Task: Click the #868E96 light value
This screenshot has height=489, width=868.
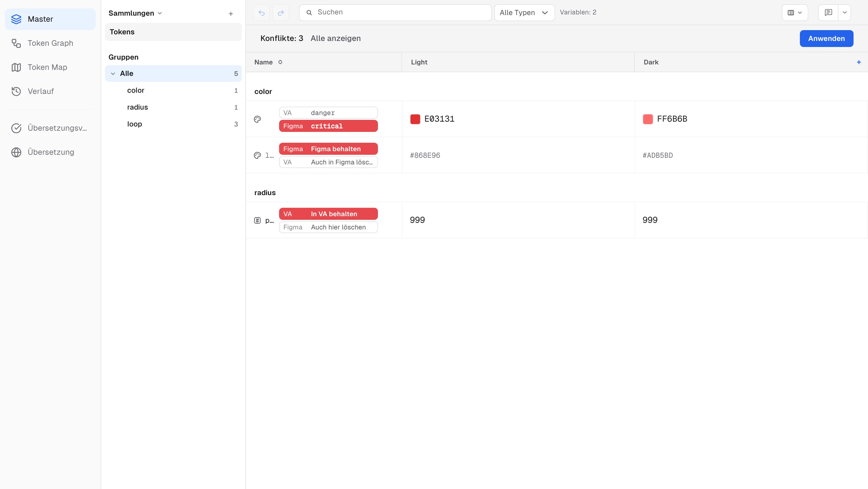Action: [425, 155]
